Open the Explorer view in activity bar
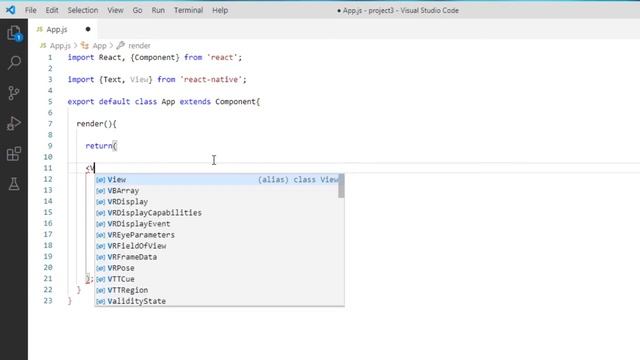The width and height of the screenshot is (640, 360). pos(14,33)
